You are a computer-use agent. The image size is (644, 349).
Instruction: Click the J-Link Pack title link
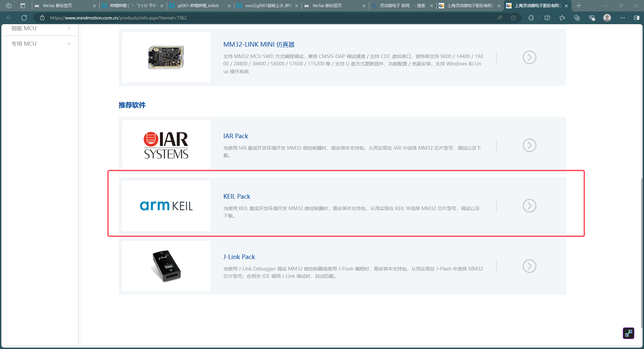click(239, 257)
